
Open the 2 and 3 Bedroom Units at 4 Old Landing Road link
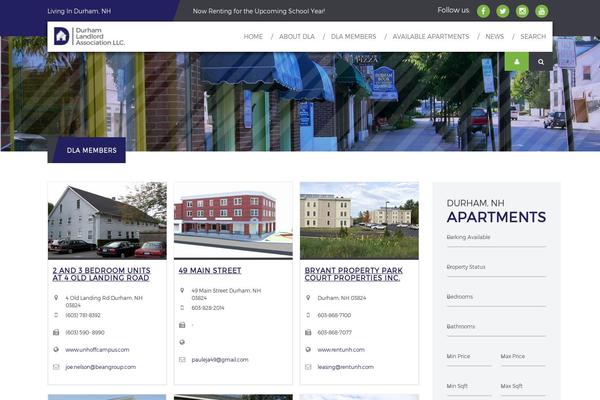coord(101,274)
